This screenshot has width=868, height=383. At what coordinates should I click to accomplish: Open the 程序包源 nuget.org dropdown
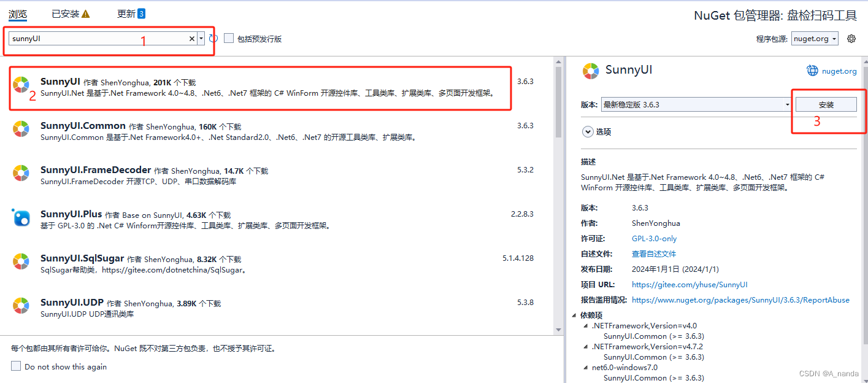(x=815, y=39)
